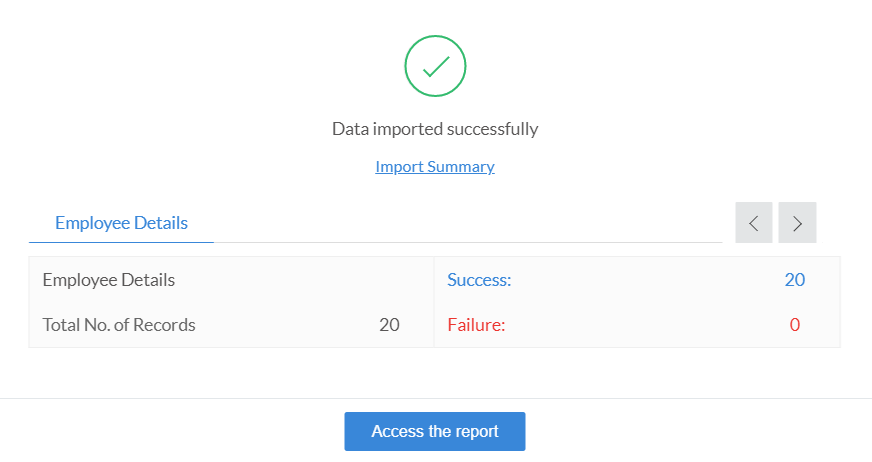Click the Data imported successfully message
The width and height of the screenshot is (872, 462).
[435, 129]
